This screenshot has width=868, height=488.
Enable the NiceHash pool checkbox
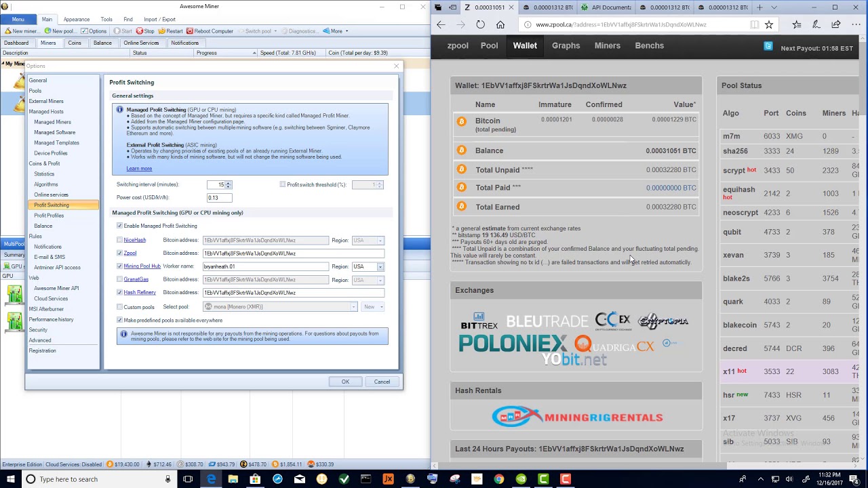point(120,240)
